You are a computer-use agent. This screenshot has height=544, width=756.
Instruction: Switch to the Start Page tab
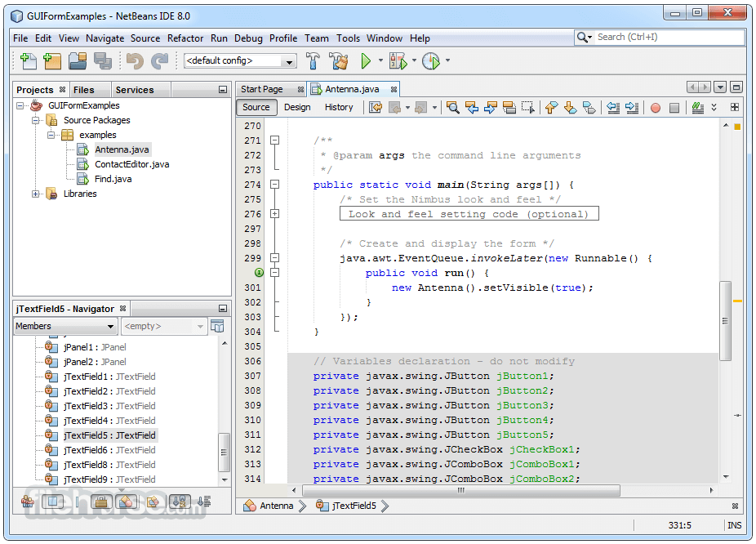tap(262, 89)
